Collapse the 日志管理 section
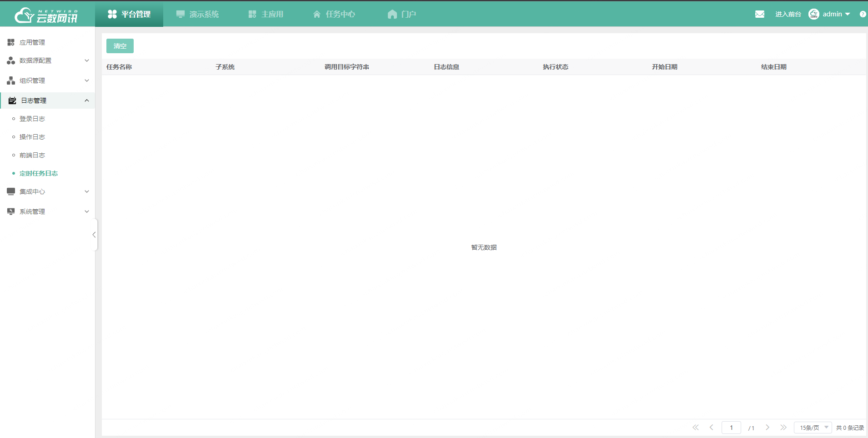The height and width of the screenshot is (438, 868). (x=87, y=100)
